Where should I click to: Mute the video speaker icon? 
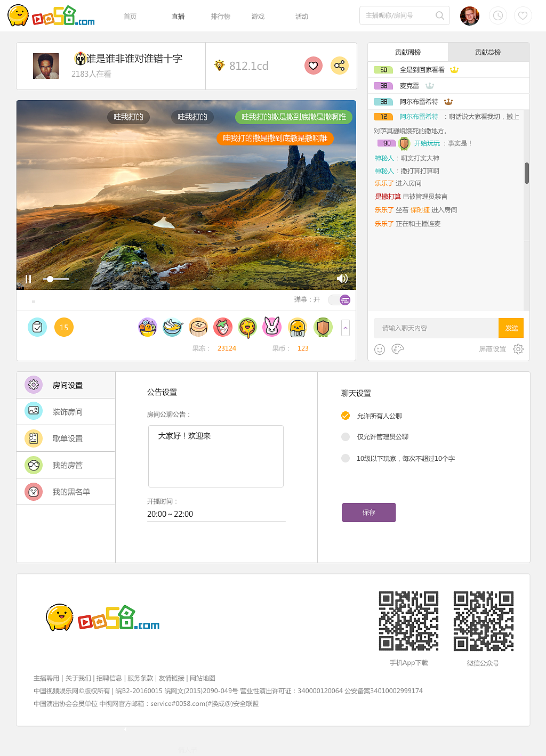point(342,279)
